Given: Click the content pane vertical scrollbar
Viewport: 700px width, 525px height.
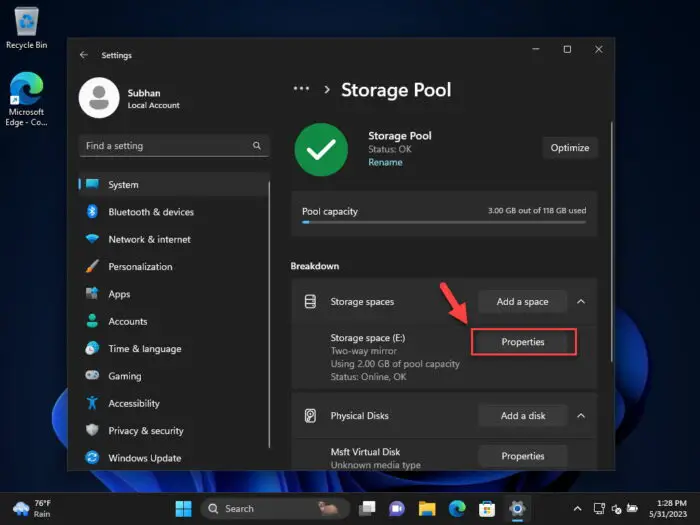Looking at the screenshot, I should pyautogui.click(x=611, y=241).
